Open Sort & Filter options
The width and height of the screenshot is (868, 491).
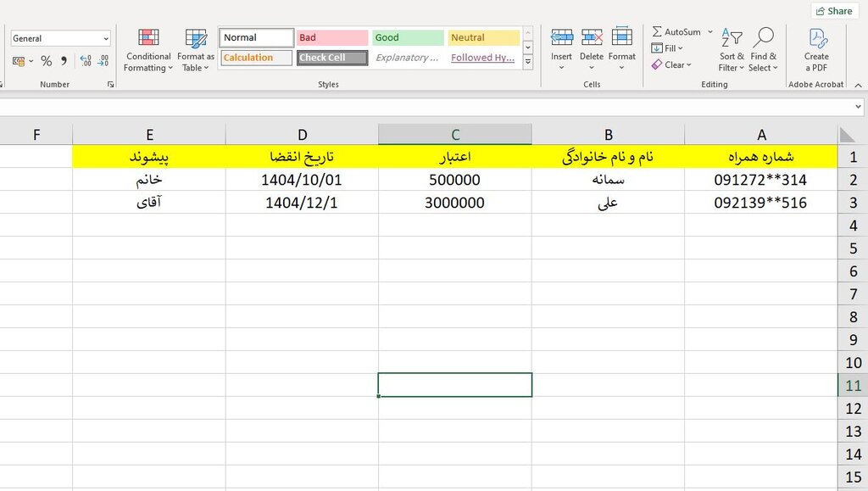coord(731,51)
